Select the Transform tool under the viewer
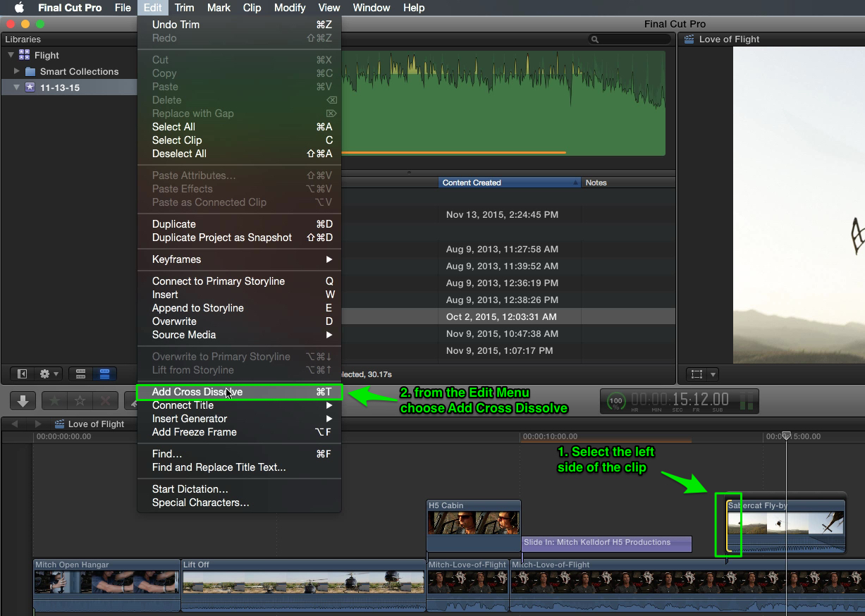The image size is (865, 616). pyautogui.click(x=697, y=374)
